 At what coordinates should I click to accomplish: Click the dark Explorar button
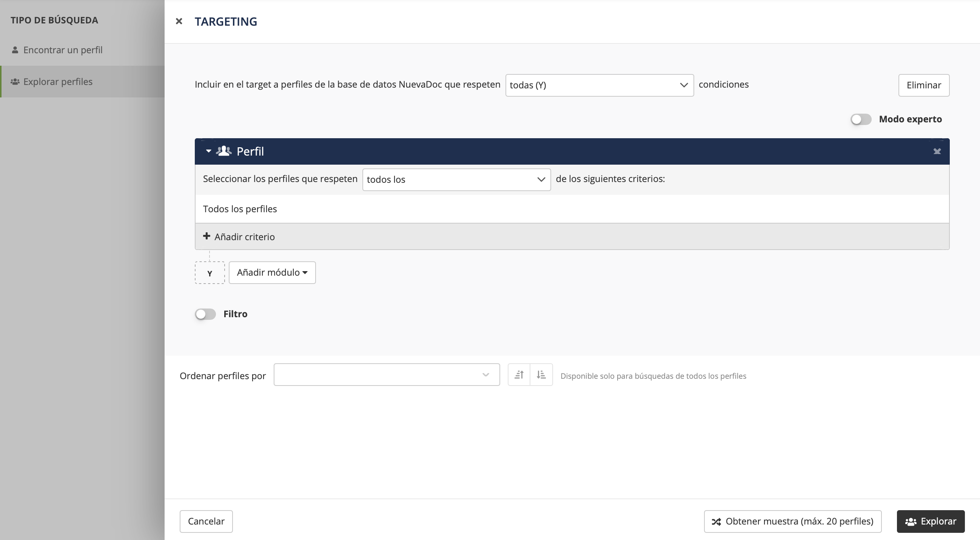[x=931, y=521]
